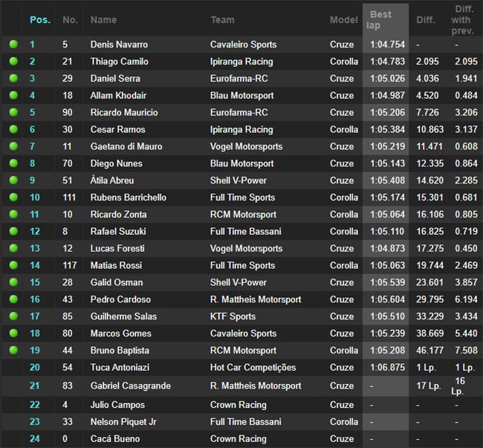Sort by the Model column header
This screenshot has height=448, width=483.
point(344,20)
